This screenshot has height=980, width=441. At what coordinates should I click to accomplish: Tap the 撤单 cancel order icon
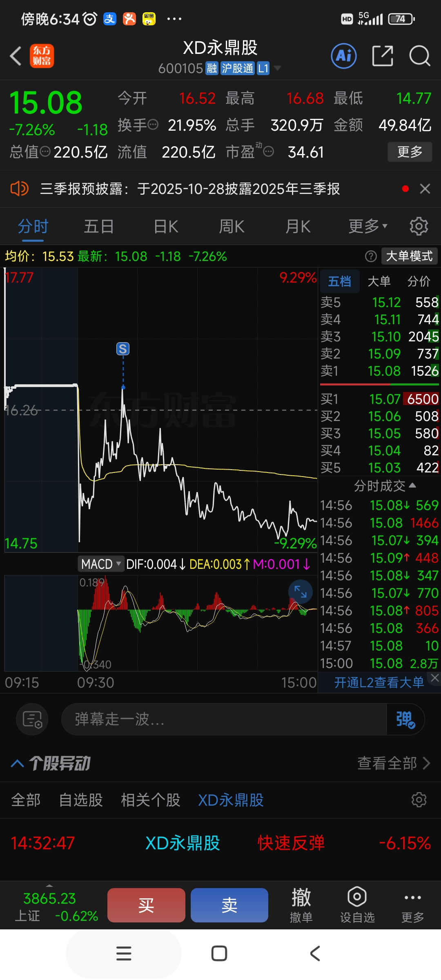[301, 905]
